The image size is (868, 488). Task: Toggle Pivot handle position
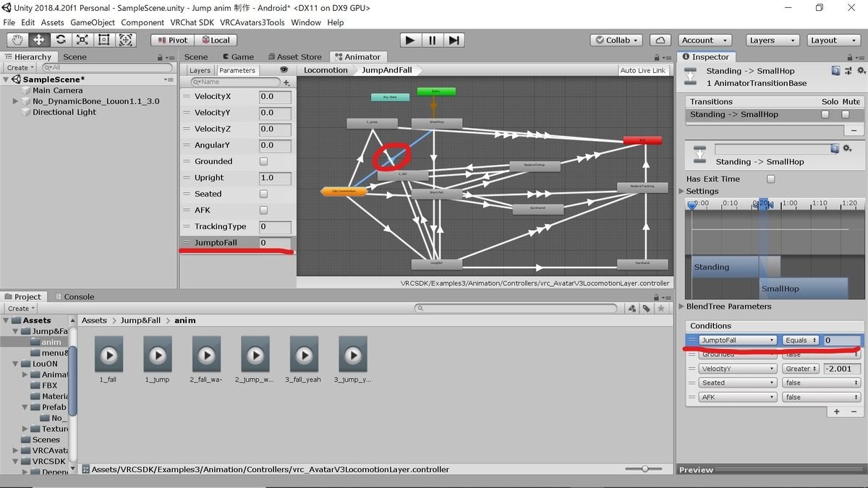172,40
